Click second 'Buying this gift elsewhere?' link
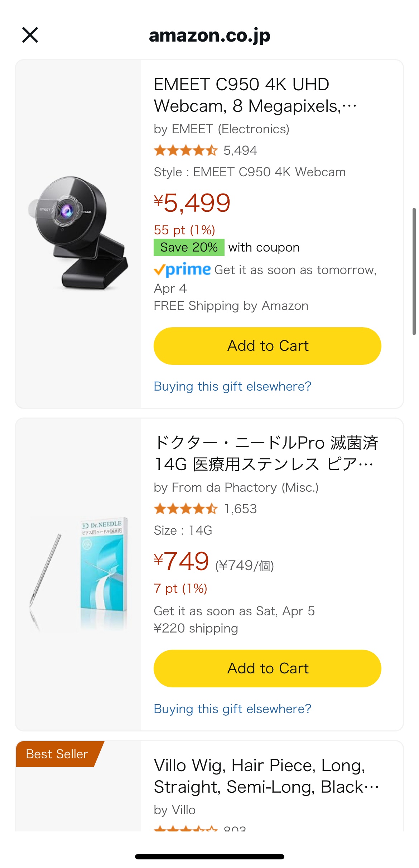This screenshot has height=868, width=419. [232, 709]
